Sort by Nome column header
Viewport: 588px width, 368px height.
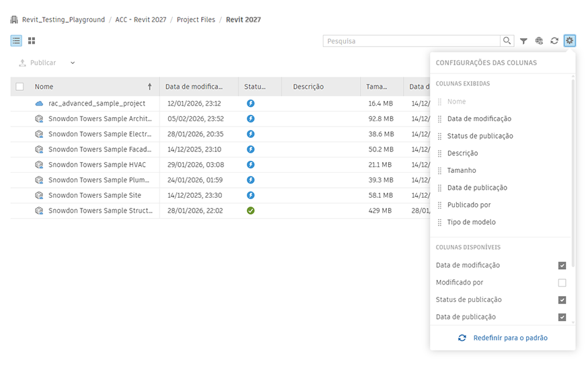pos(44,87)
